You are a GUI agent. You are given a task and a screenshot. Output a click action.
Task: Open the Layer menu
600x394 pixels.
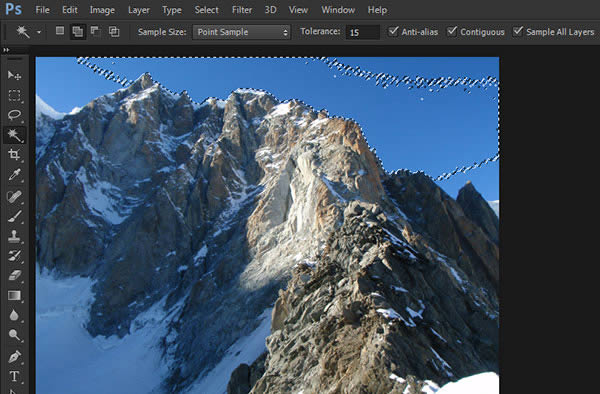139,10
